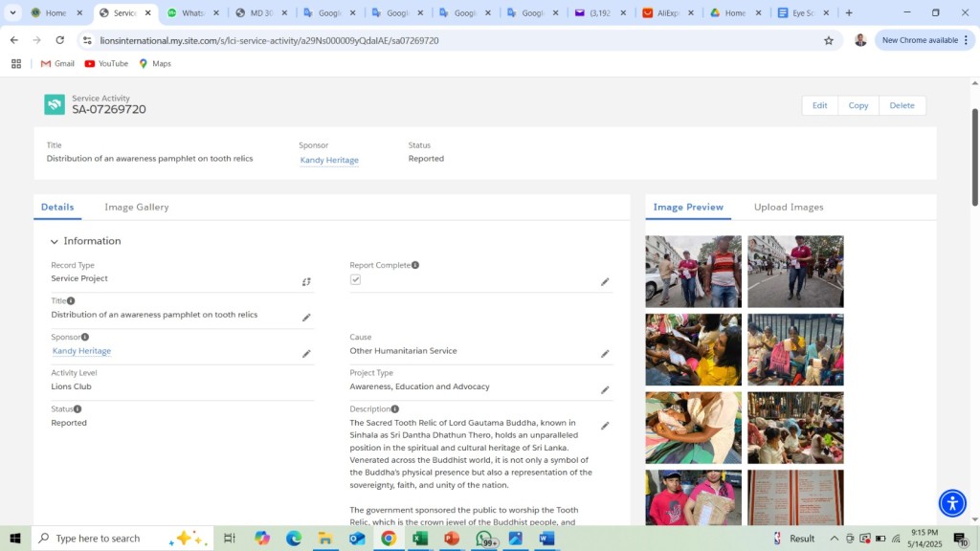Open the tab search dropdown arrow
Image resolution: width=980 pixels, height=551 pixels.
click(12, 12)
